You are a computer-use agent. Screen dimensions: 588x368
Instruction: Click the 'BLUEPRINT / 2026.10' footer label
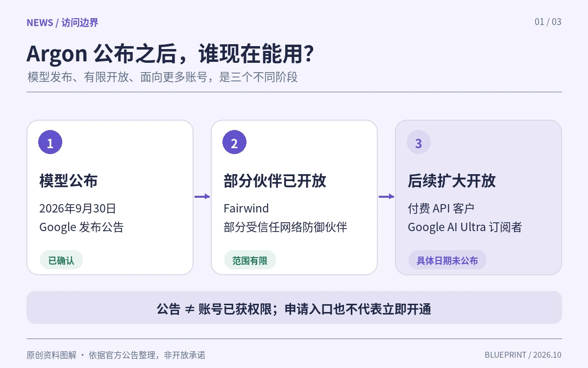tap(523, 355)
